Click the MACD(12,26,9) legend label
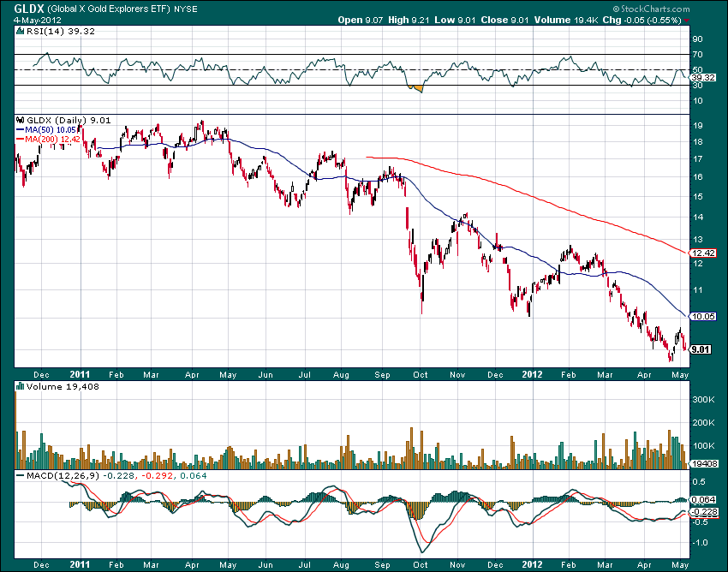 pos(63,475)
